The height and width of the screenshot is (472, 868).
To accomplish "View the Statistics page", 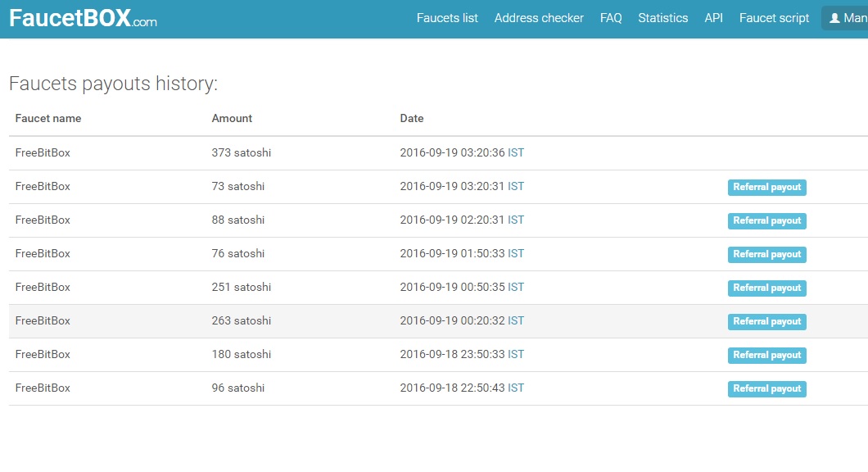I will click(x=662, y=18).
